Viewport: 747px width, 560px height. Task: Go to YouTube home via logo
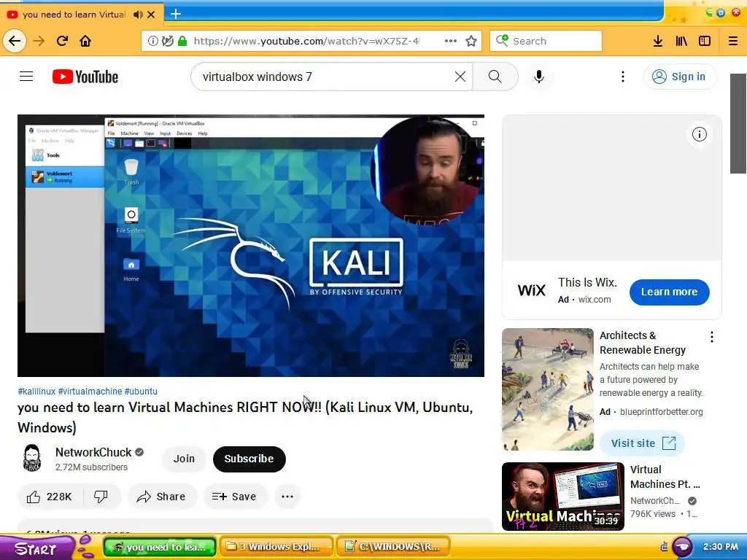(85, 77)
